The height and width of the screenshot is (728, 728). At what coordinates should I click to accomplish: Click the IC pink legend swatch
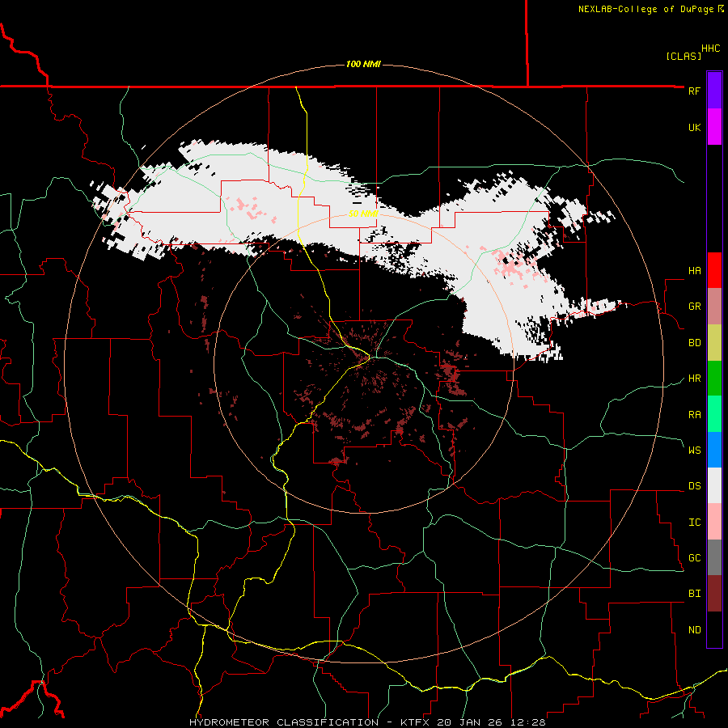click(x=714, y=522)
